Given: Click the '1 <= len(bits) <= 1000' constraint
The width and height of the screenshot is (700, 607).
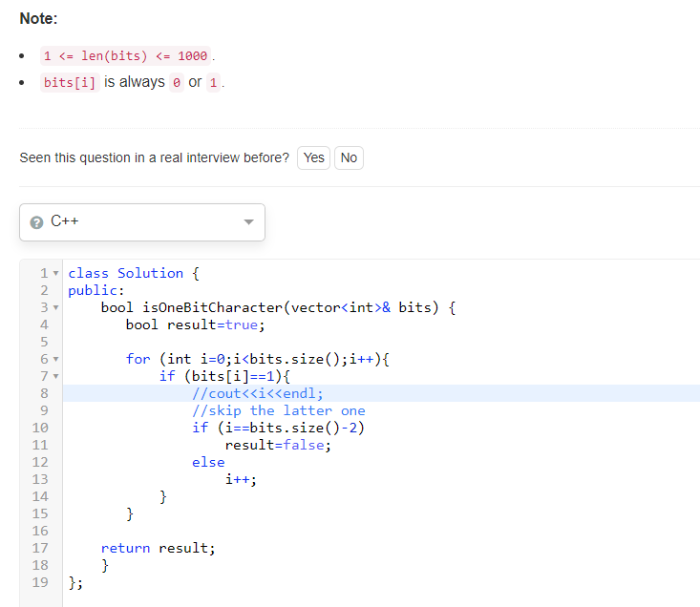Looking at the screenshot, I should [125, 56].
